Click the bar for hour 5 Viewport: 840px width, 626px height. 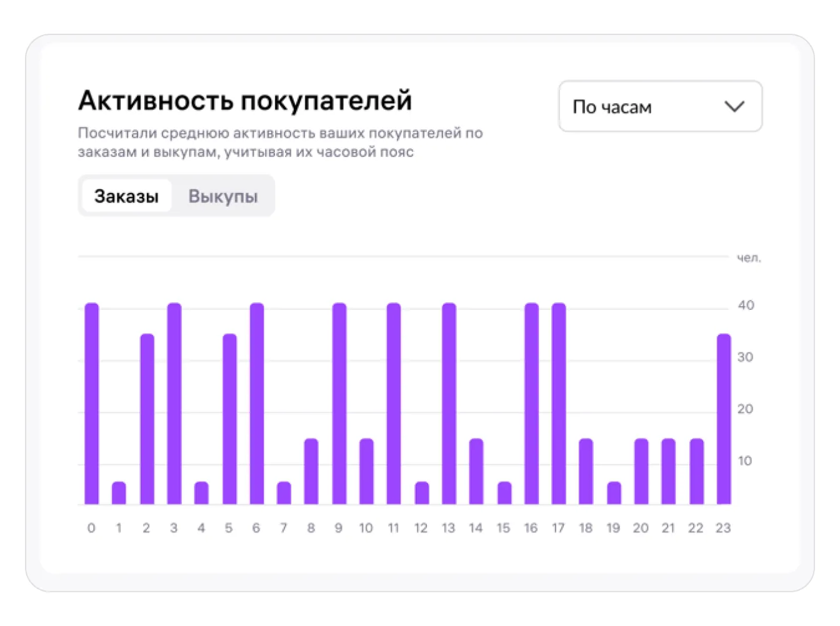229,419
